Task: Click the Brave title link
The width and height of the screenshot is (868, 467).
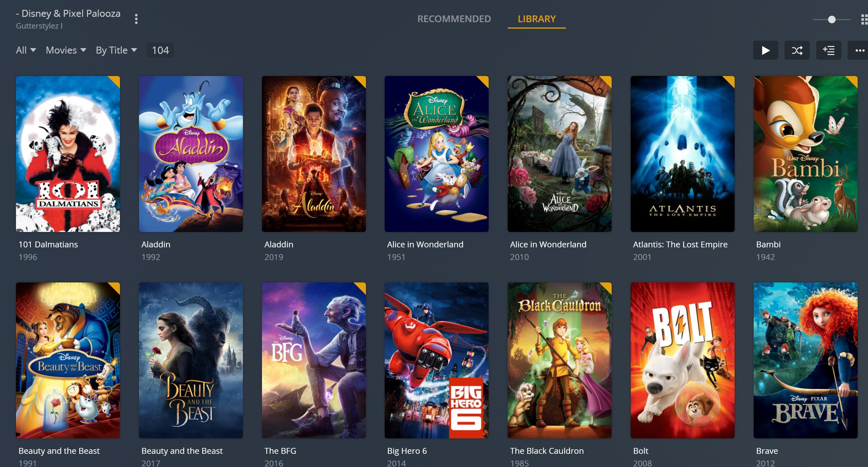Action: [767, 451]
